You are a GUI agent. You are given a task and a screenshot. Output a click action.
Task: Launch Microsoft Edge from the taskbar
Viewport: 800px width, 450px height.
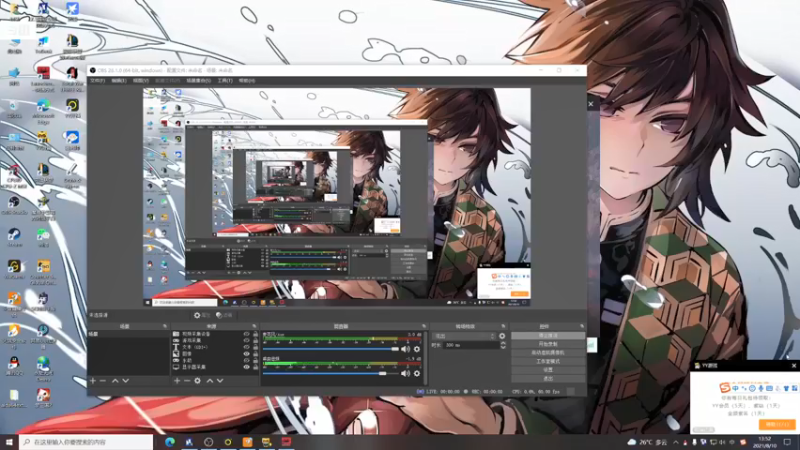(x=169, y=442)
